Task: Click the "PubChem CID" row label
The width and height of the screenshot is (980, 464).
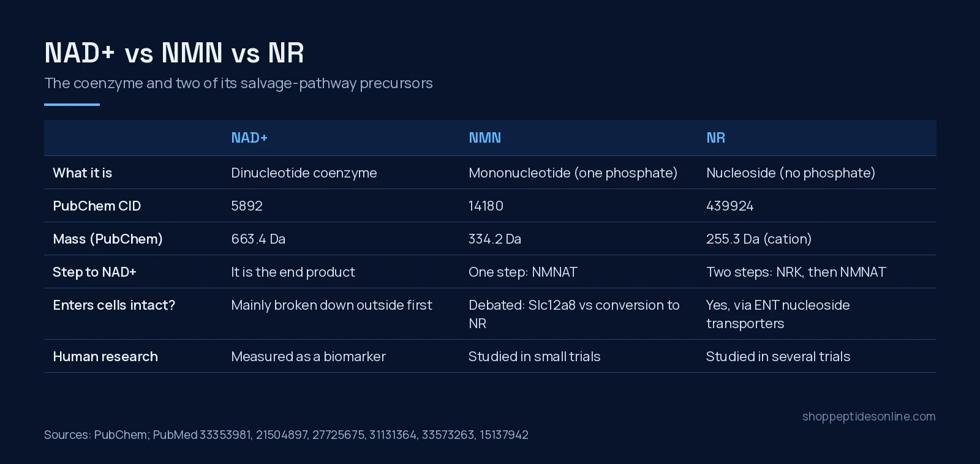Action: 97,206
